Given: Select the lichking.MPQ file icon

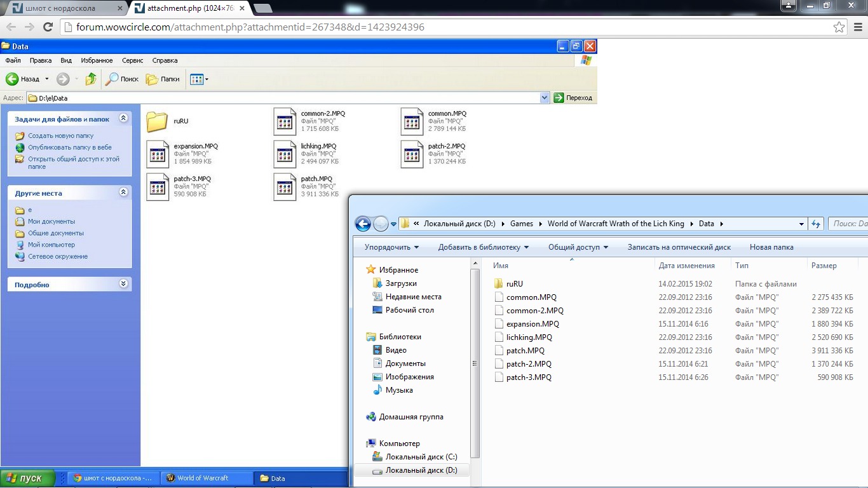Looking at the screenshot, I should point(285,154).
